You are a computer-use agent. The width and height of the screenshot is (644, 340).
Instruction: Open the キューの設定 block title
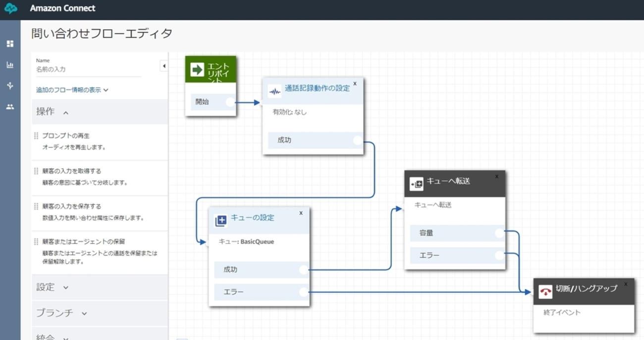(x=253, y=218)
